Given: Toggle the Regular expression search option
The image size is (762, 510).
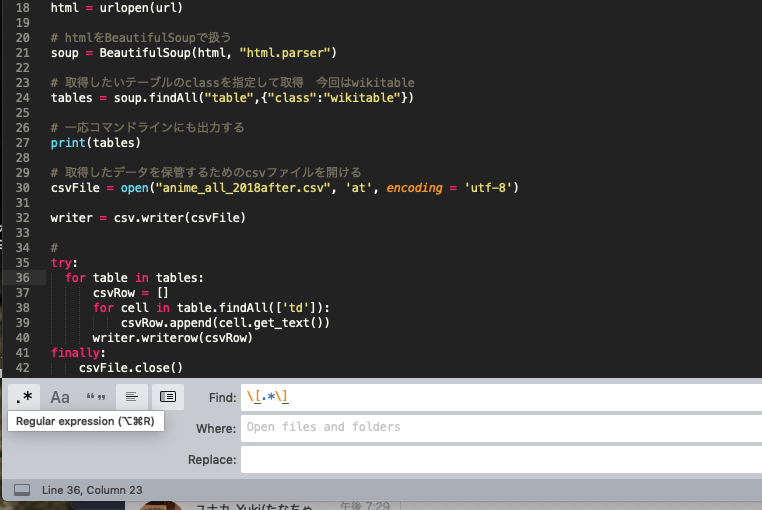Looking at the screenshot, I should coord(26,397).
